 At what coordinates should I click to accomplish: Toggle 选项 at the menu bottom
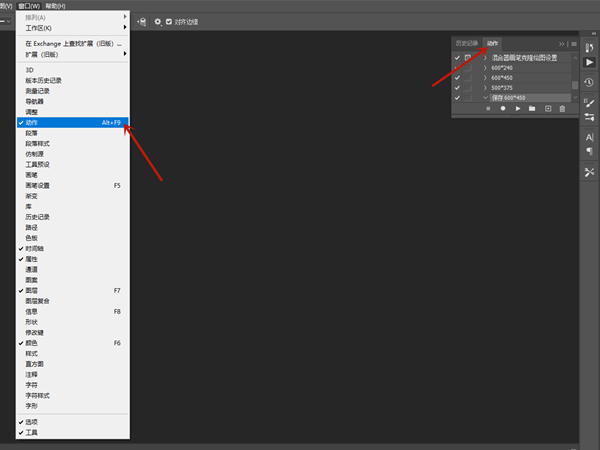pos(73,422)
